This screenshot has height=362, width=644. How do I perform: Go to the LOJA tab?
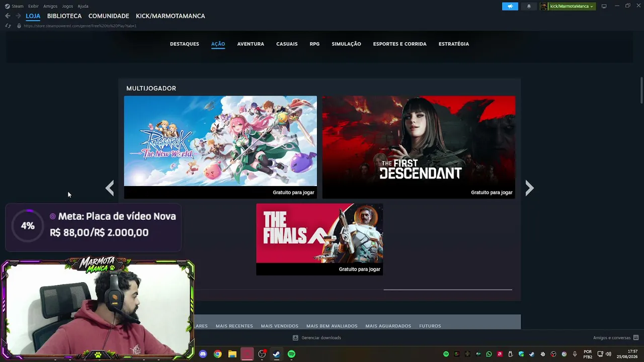pyautogui.click(x=33, y=16)
